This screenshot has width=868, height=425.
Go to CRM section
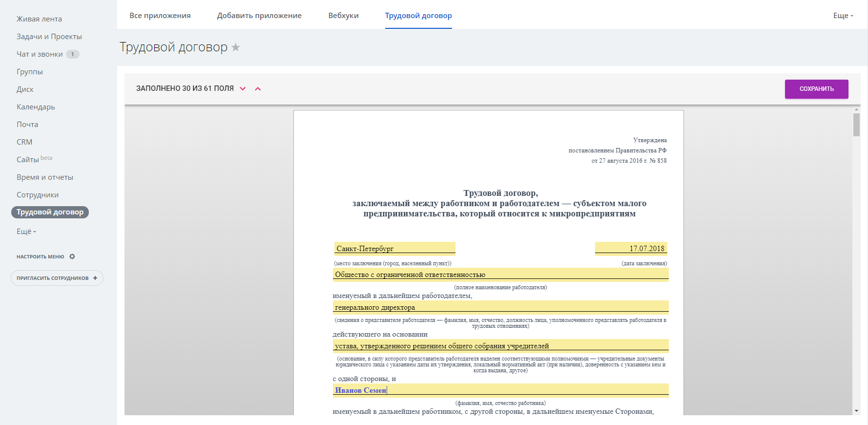[24, 142]
